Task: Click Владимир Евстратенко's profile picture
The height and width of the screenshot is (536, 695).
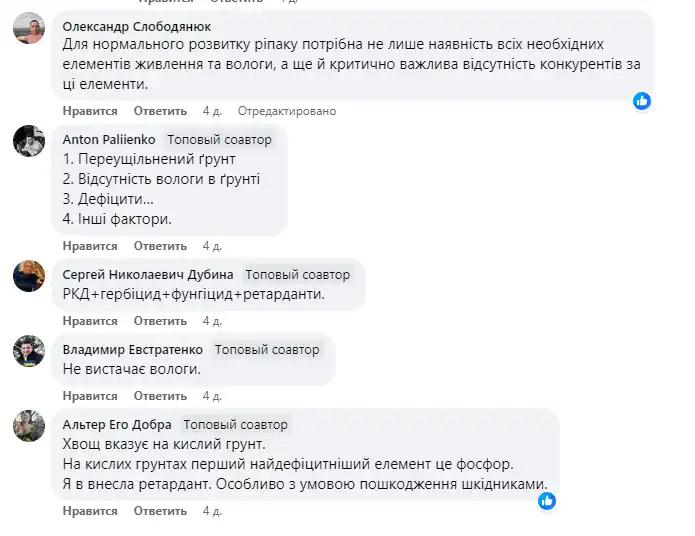Action: (29, 351)
